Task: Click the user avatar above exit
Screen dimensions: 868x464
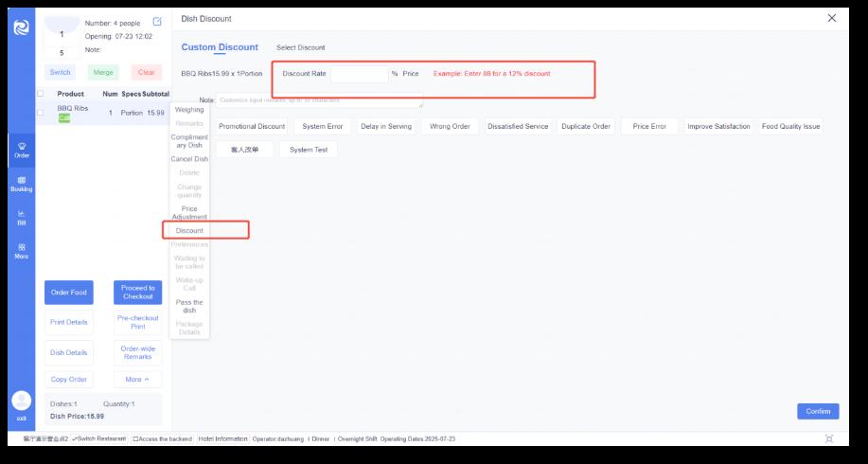Action: click(x=21, y=401)
